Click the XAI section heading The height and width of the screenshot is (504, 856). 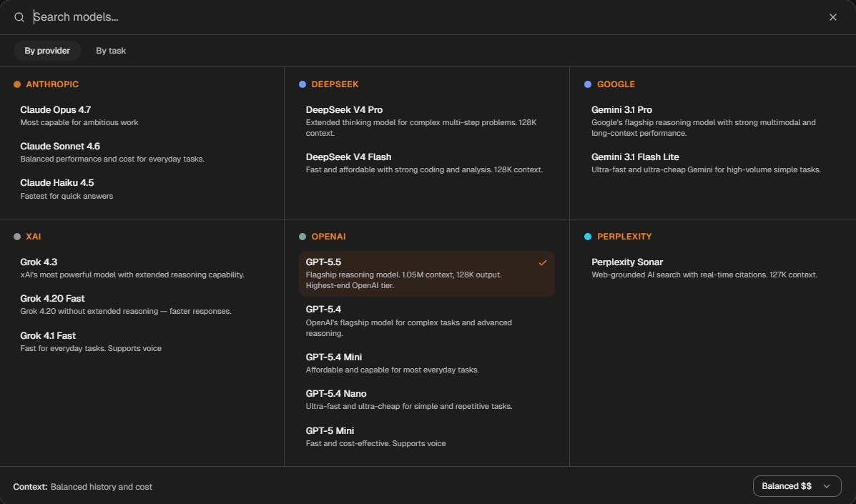(34, 236)
